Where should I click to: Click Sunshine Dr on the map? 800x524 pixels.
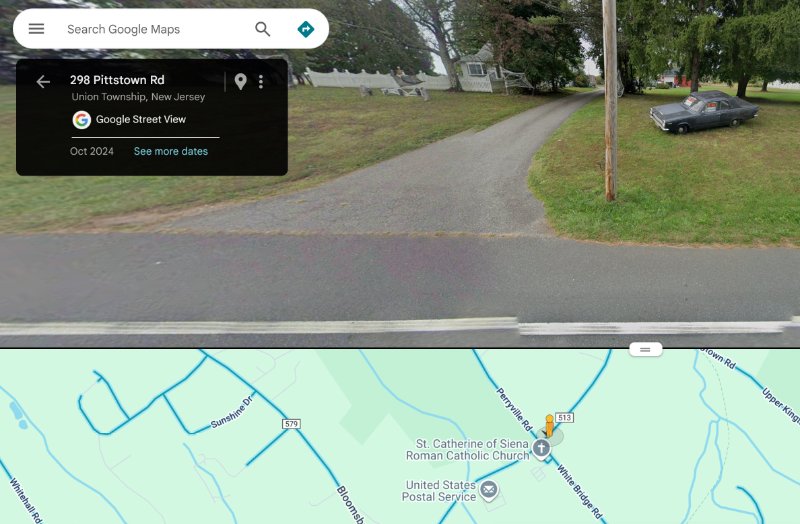(232, 411)
